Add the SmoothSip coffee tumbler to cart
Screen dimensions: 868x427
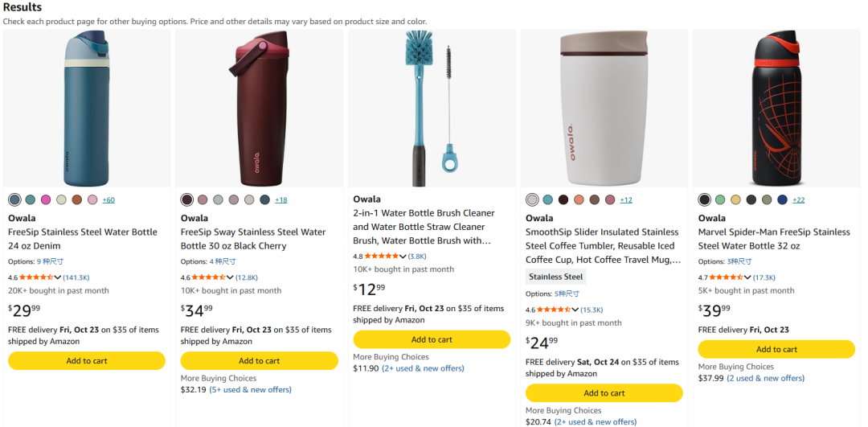(604, 393)
